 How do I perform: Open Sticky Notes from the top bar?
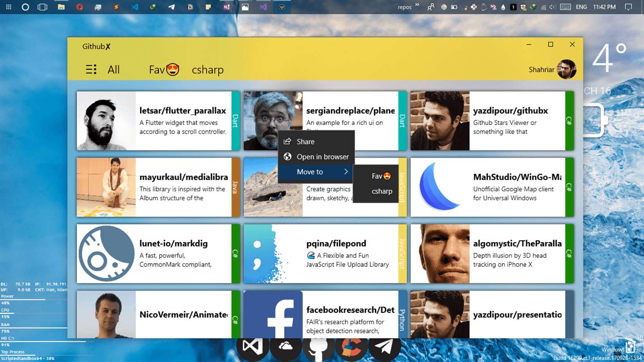208,7
